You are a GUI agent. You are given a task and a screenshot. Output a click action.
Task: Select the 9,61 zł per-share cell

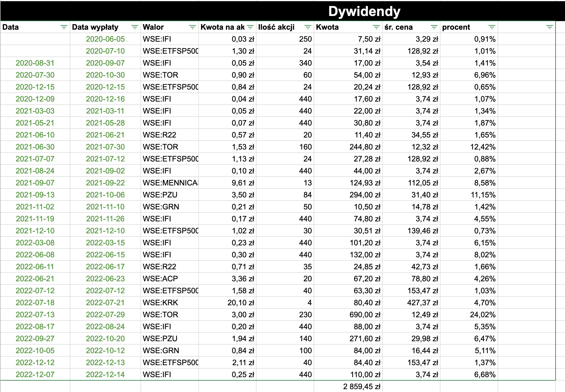227,183
